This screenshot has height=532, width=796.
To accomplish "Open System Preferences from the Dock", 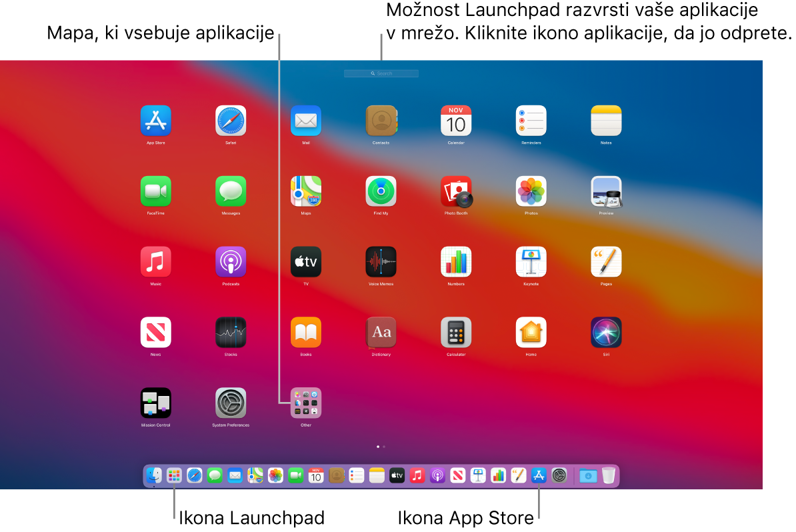I will [x=559, y=475].
